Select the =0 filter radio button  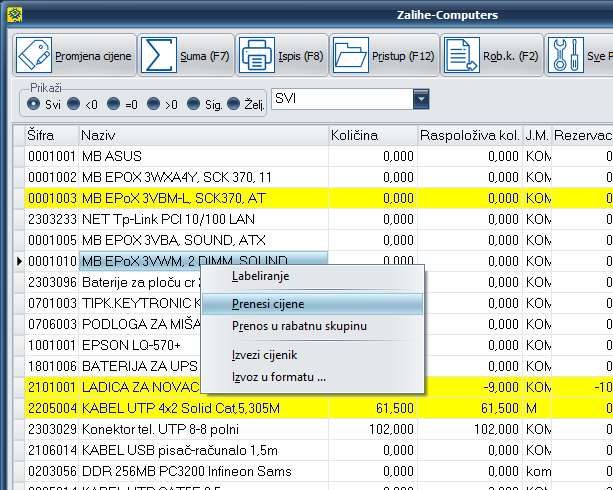point(114,103)
